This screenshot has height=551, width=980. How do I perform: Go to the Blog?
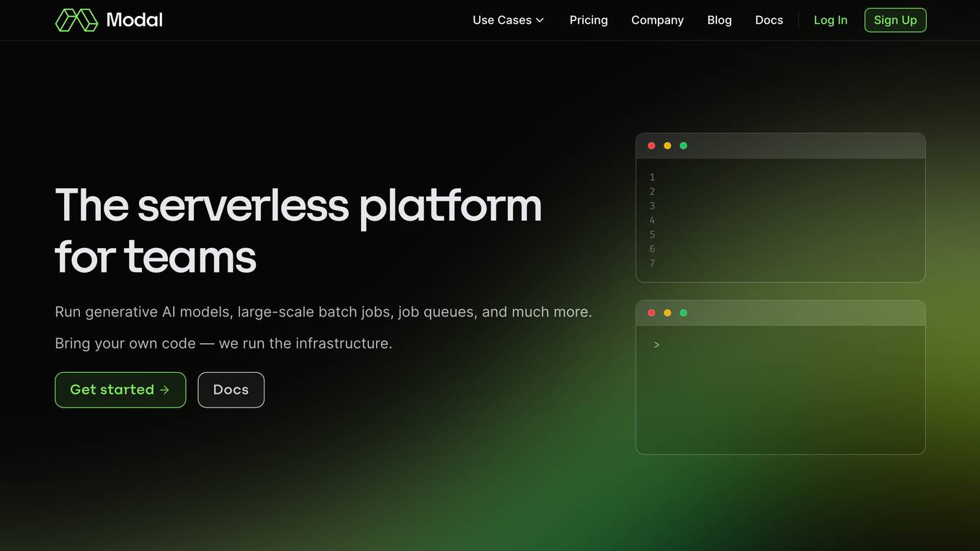pyautogui.click(x=719, y=20)
